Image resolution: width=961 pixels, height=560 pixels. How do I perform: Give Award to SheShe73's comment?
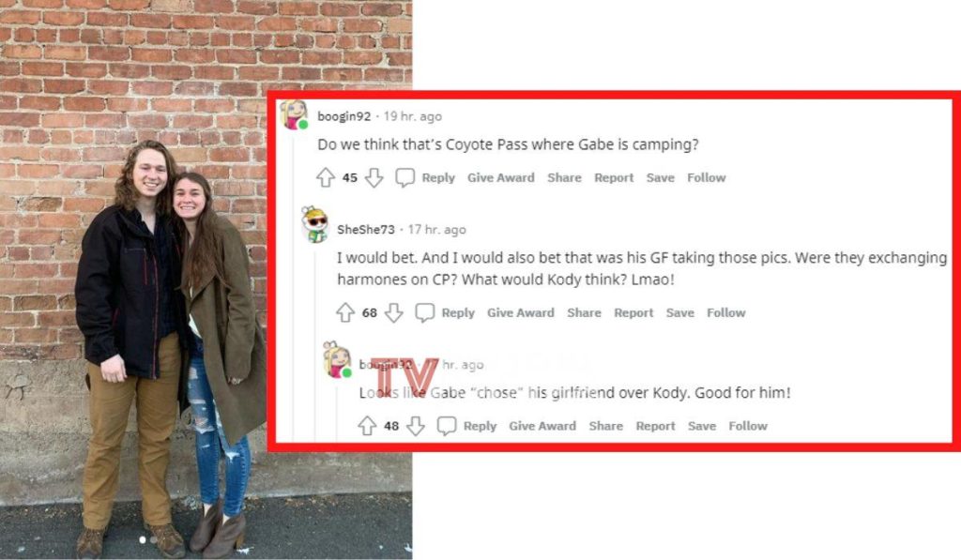(x=520, y=312)
